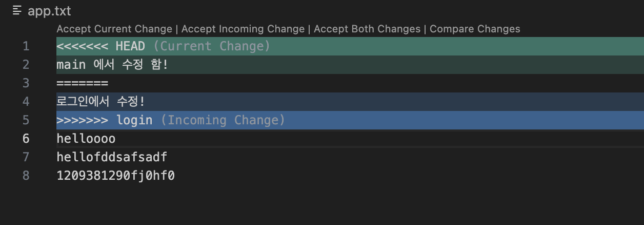Click the '1209381290fj0hf0' text
Image resolution: width=644 pixels, height=225 pixels.
click(x=116, y=176)
